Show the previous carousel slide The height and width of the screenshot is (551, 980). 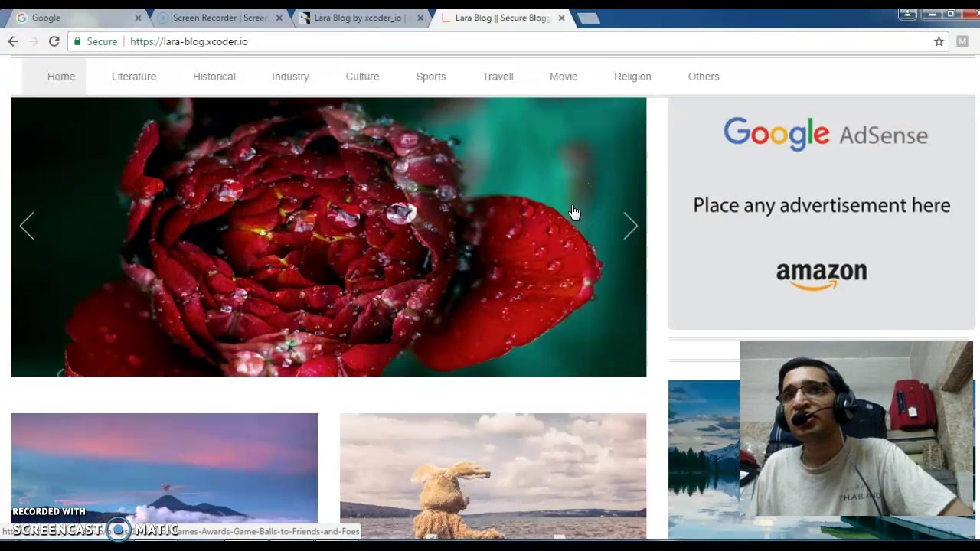click(27, 227)
